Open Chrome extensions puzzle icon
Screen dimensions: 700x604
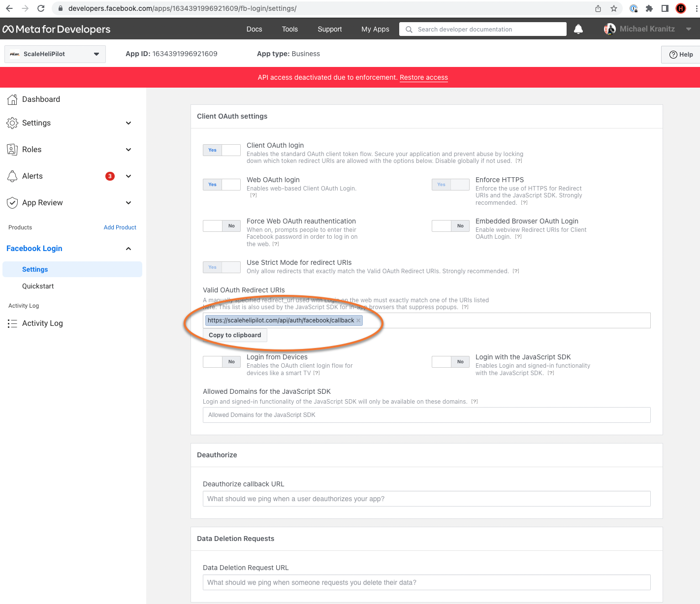point(649,8)
